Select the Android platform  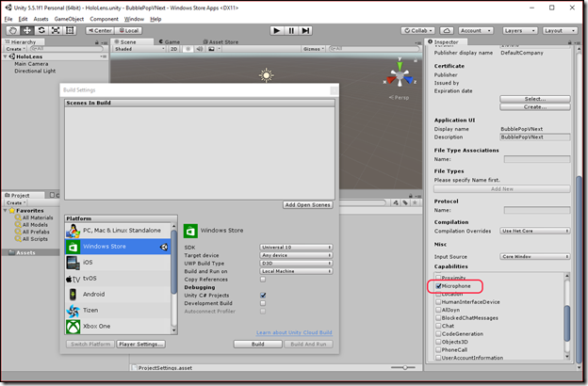[118, 294]
